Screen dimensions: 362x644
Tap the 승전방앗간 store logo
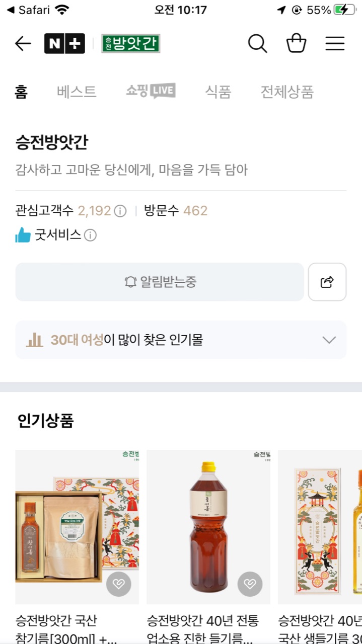click(x=130, y=44)
